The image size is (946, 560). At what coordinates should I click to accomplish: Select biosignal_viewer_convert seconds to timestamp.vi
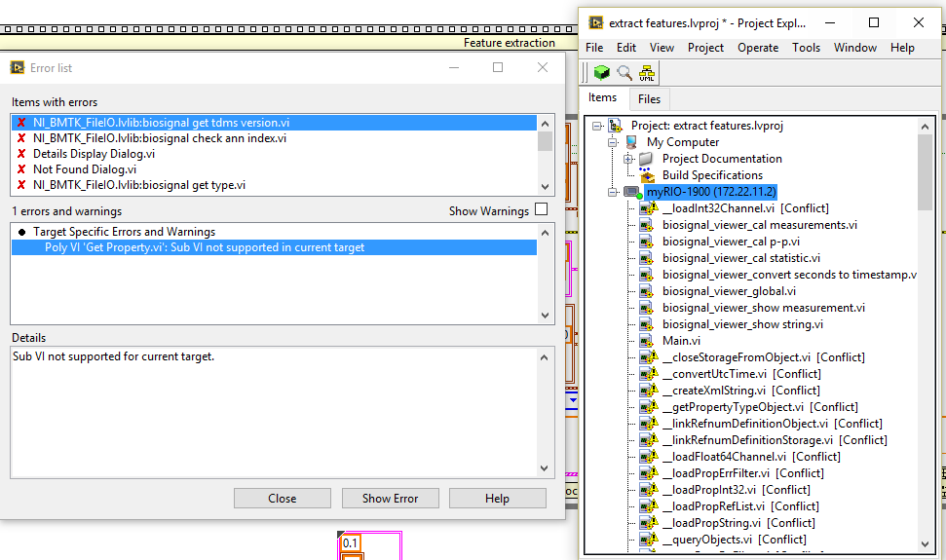(x=789, y=275)
